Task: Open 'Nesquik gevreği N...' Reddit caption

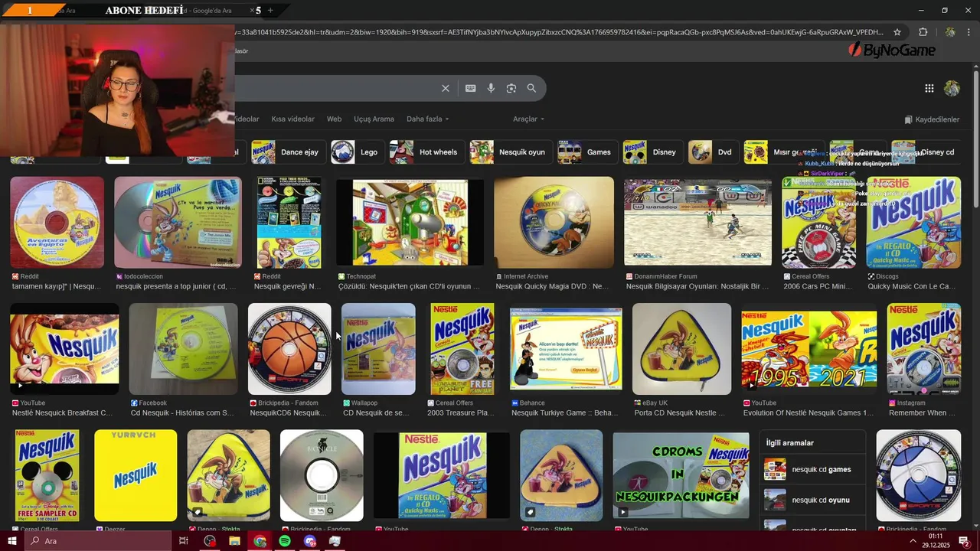Action: [287, 286]
